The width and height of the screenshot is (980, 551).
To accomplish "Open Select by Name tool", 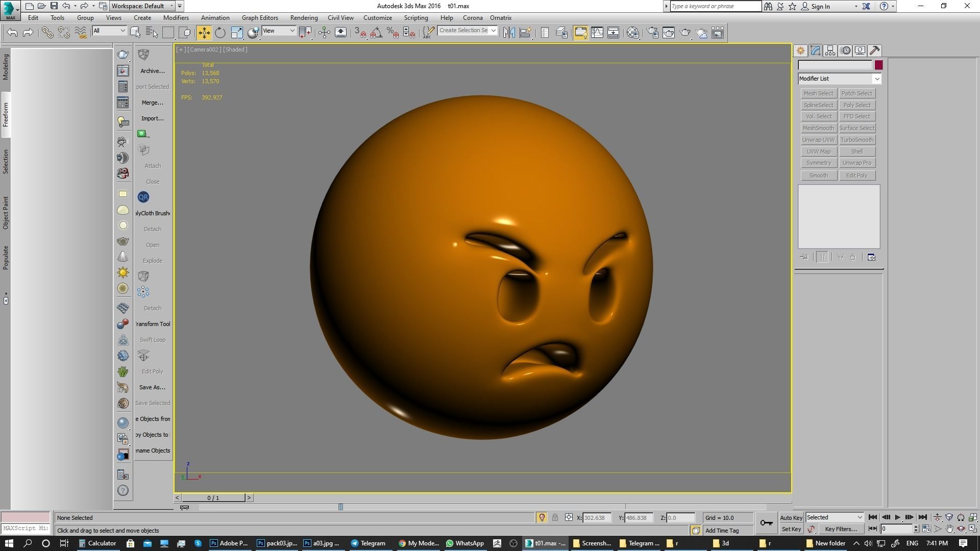I will pos(152,33).
